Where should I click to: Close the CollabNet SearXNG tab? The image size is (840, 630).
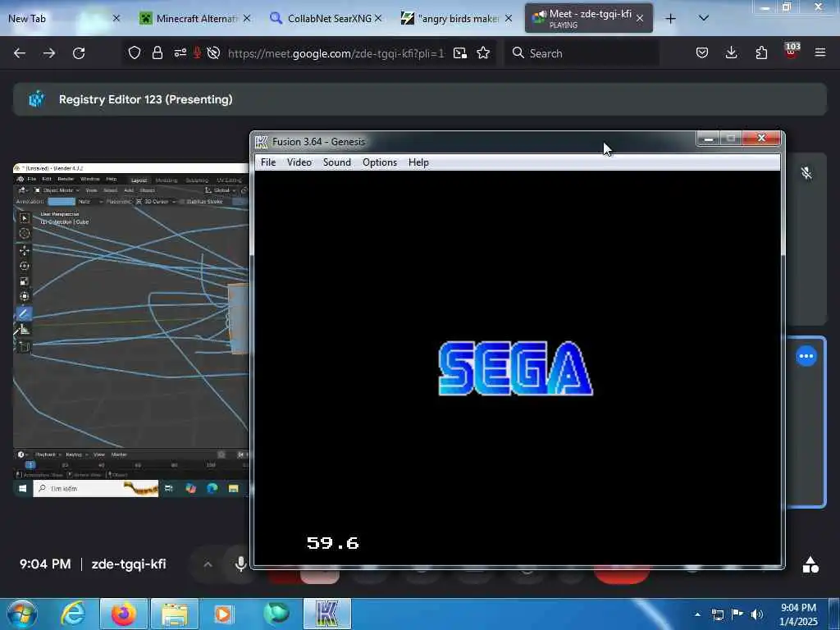pos(378,18)
